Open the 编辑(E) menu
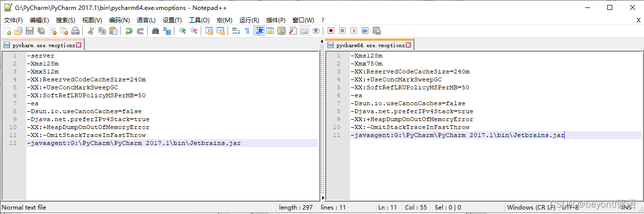The height and width of the screenshot is (214, 644). [x=39, y=20]
